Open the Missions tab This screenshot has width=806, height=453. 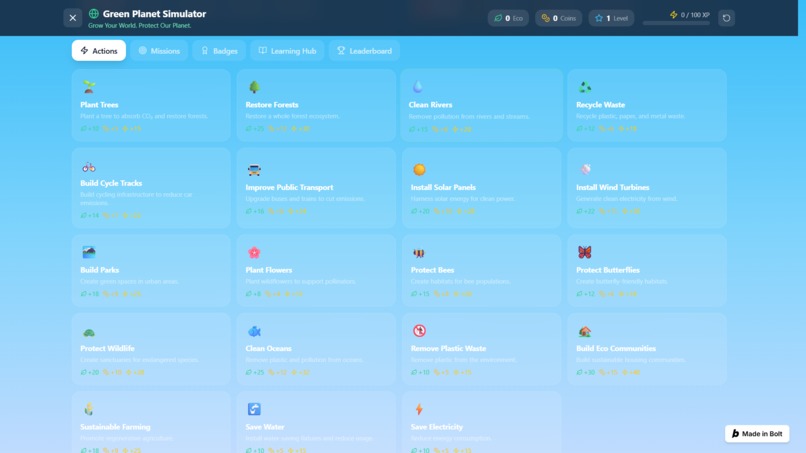pos(159,50)
